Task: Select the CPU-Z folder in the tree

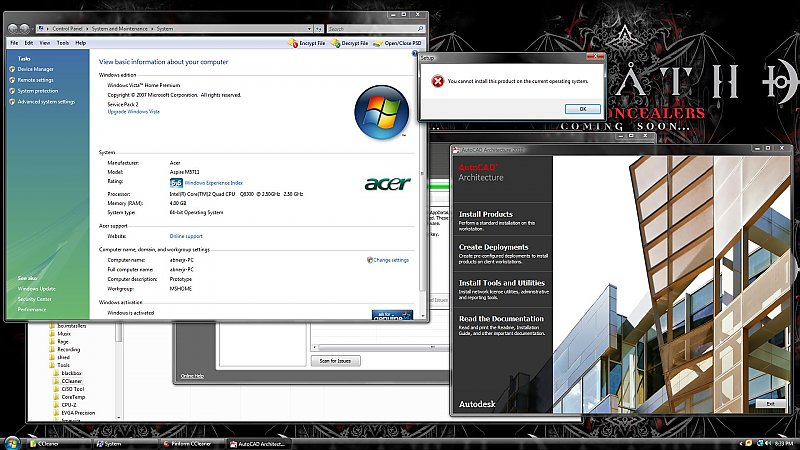Action: tap(65, 405)
